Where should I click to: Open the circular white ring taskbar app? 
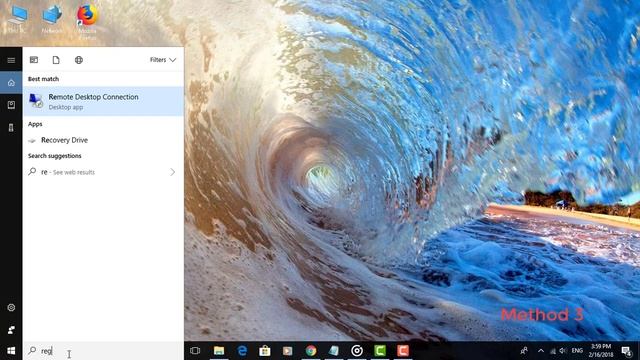pyautogui.click(x=357, y=351)
